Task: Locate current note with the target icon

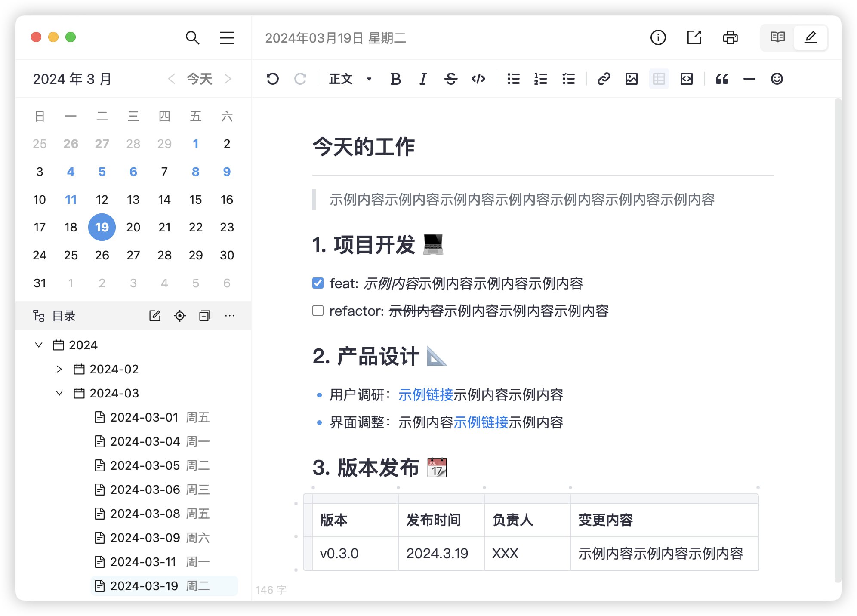Action: point(180,316)
